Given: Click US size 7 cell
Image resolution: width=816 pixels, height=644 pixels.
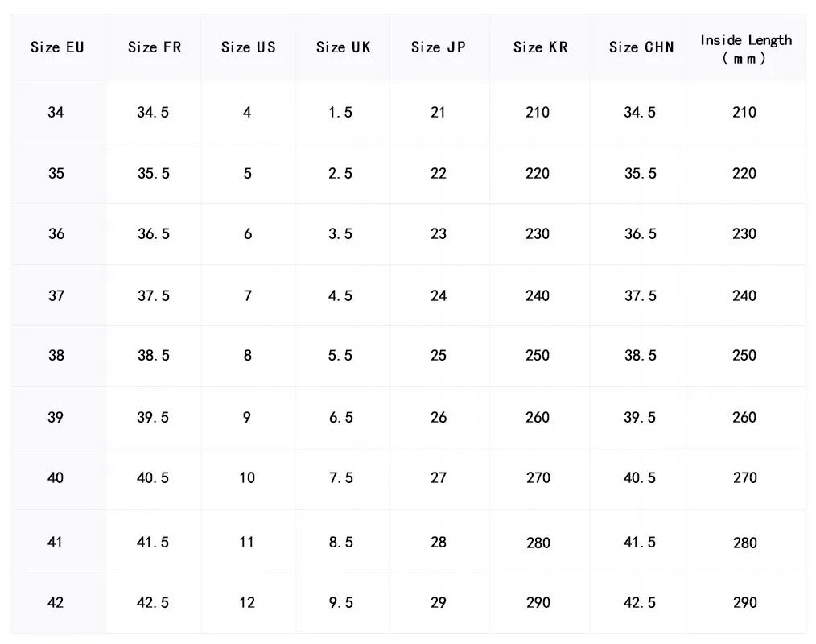Looking at the screenshot, I should [x=248, y=296].
